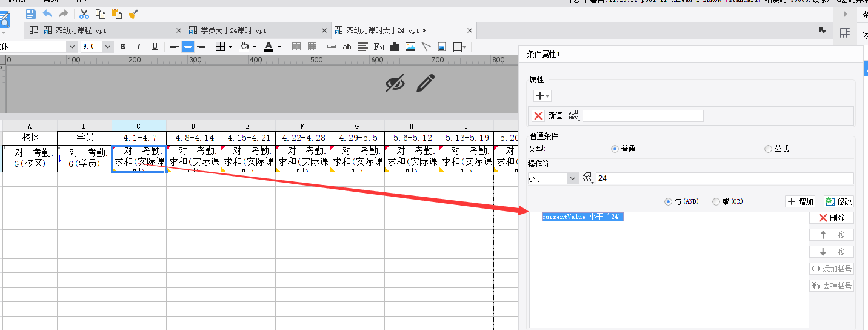Viewport: 868px width, 330px height.
Task: Click the font color A icon
Action: coord(269,47)
